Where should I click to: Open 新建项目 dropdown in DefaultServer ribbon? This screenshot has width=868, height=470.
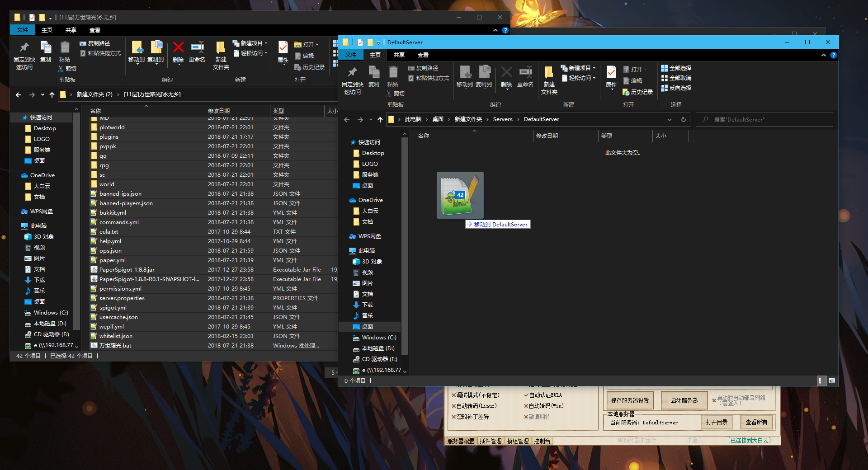579,68
